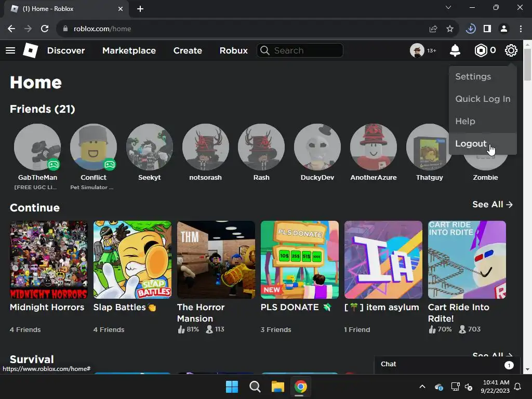Screen dimensions: 532x399
Task: Open the Discover page
Action: point(66,50)
